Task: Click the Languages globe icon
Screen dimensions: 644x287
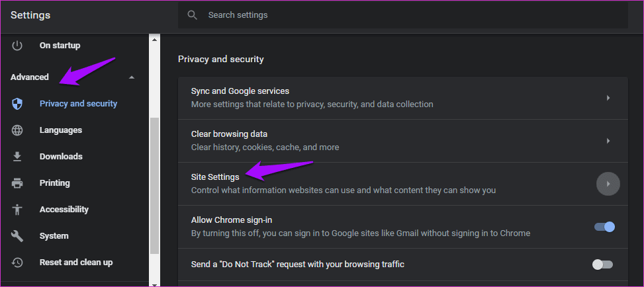Action: click(x=17, y=130)
